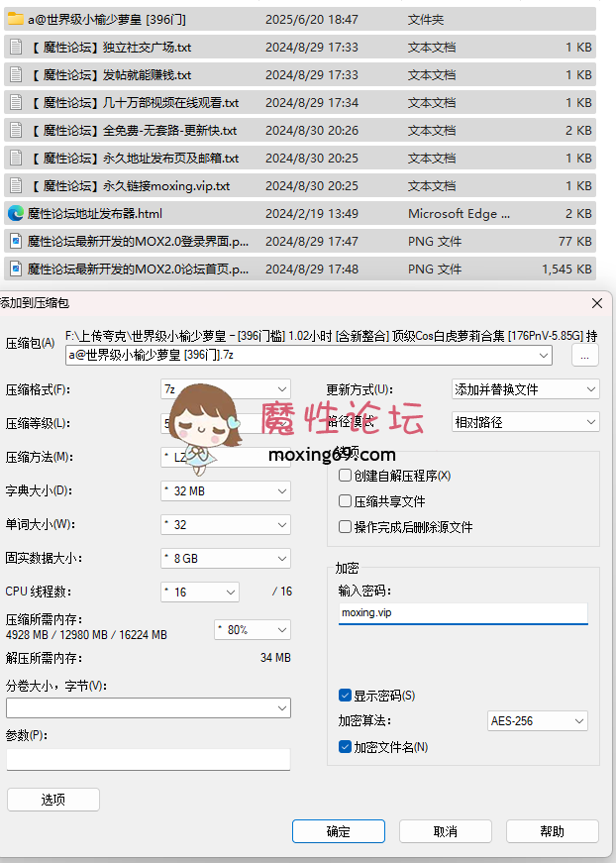
Task: Click the file icon of 几十万部视频在线观看.txt
Action: [16, 102]
